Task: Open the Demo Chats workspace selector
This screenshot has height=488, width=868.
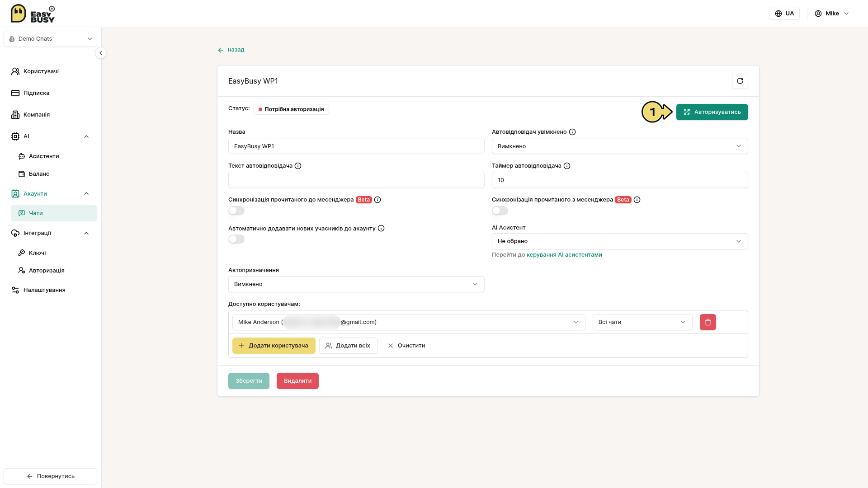Action: [50, 39]
